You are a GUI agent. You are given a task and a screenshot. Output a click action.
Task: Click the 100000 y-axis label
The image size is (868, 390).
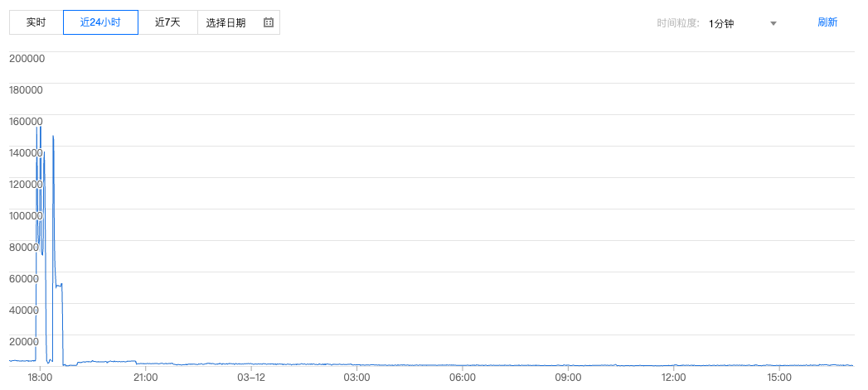(x=27, y=215)
